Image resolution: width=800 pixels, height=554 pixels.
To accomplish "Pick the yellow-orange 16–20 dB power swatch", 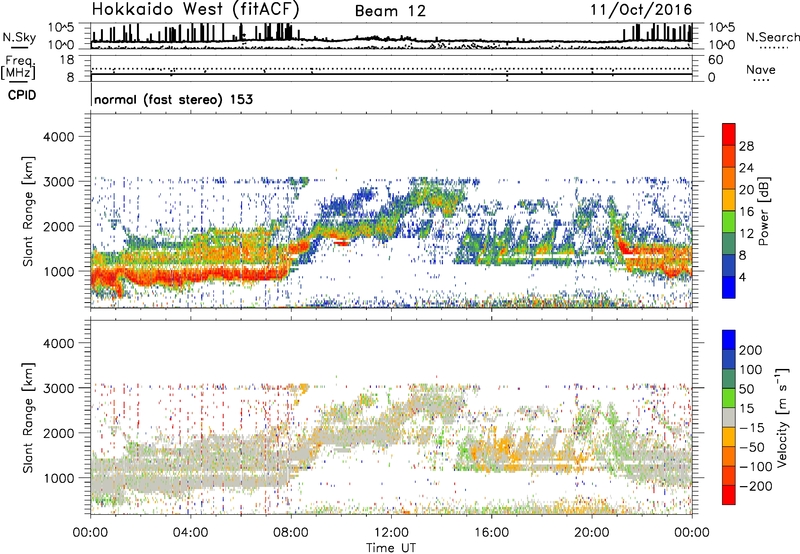I will [729, 200].
